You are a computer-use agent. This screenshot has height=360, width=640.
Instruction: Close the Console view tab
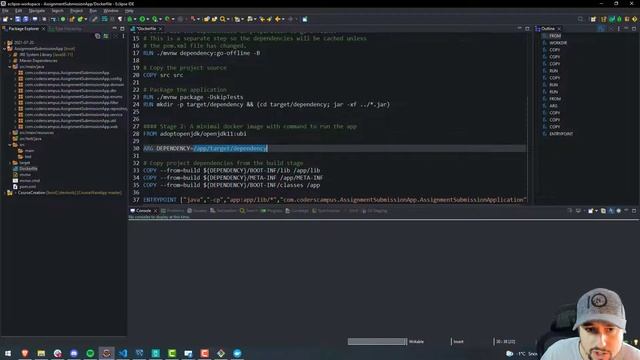click(x=156, y=211)
